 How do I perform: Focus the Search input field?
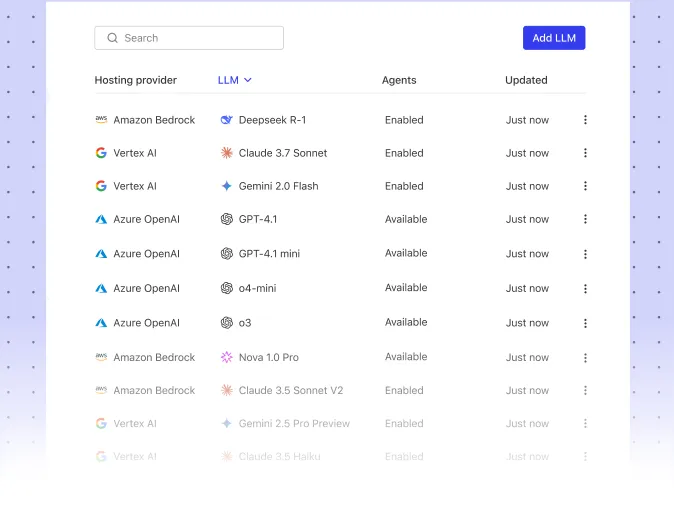(189, 38)
